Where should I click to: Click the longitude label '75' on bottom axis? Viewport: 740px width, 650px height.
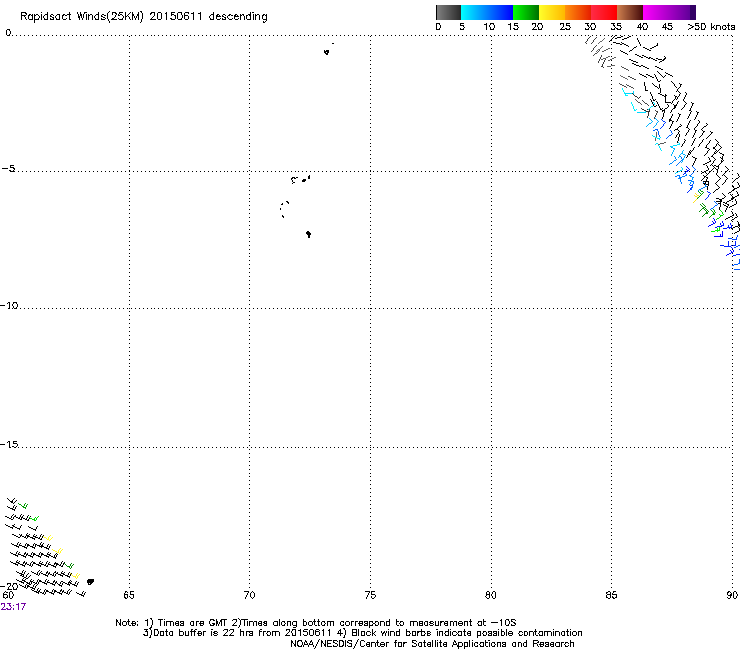[x=370, y=595]
